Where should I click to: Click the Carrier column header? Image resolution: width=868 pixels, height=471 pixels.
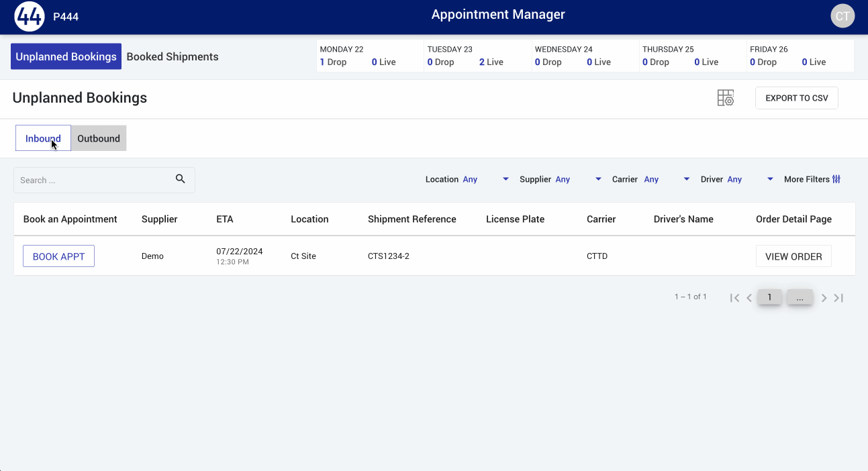(601, 219)
